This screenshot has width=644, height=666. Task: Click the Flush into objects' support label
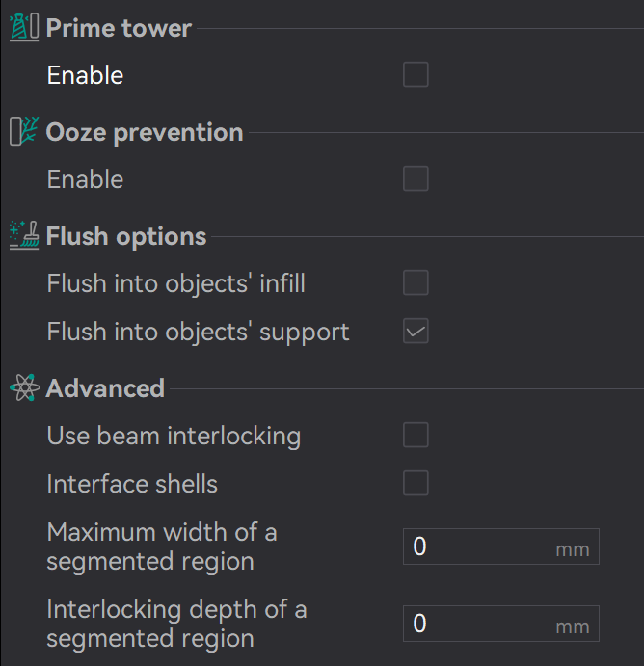(x=198, y=332)
